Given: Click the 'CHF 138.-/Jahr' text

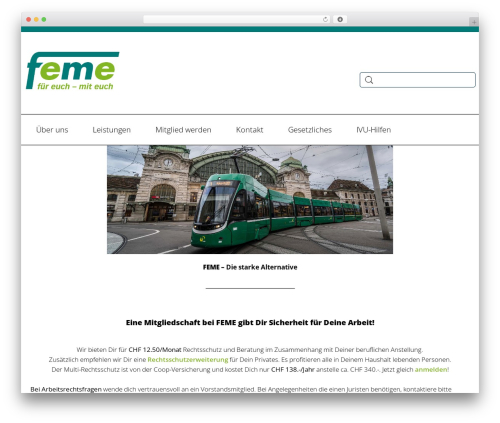Looking at the screenshot, I should pyautogui.click(x=293, y=369).
